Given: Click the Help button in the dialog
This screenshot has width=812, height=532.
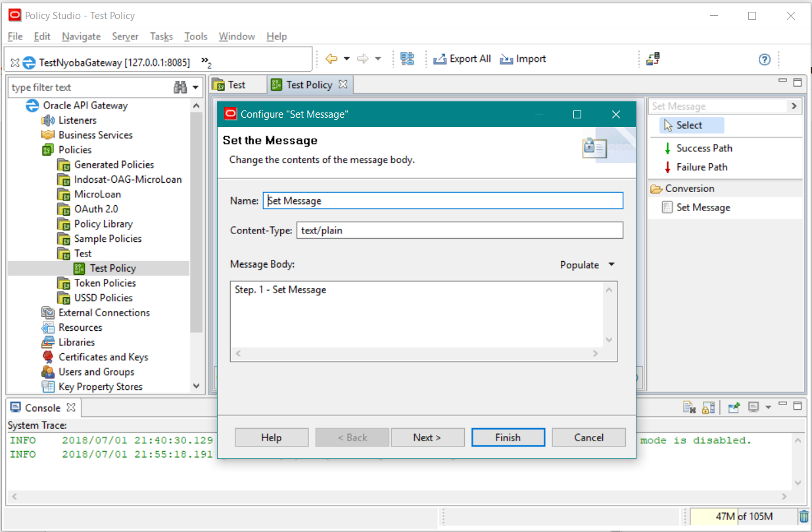Looking at the screenshot, I should (272, 437).
